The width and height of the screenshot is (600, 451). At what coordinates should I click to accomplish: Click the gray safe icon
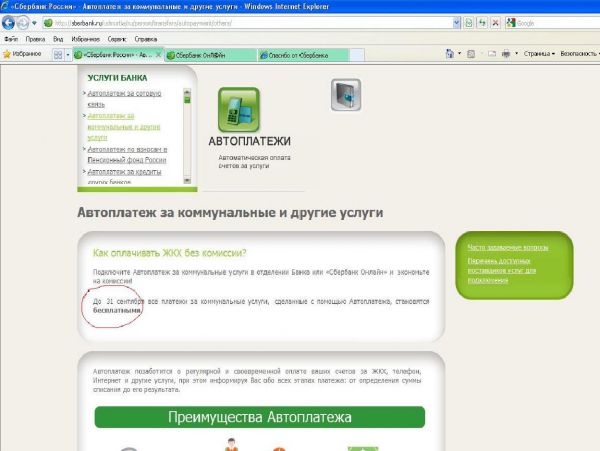point(346,95)
